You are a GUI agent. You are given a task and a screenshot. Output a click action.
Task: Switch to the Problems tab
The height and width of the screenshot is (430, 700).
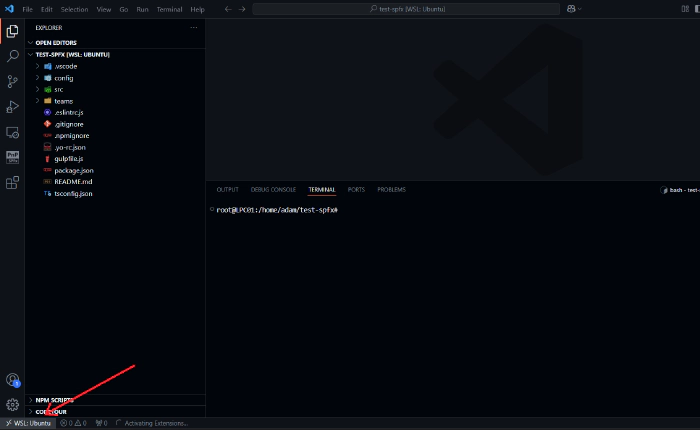coord(391,189)
